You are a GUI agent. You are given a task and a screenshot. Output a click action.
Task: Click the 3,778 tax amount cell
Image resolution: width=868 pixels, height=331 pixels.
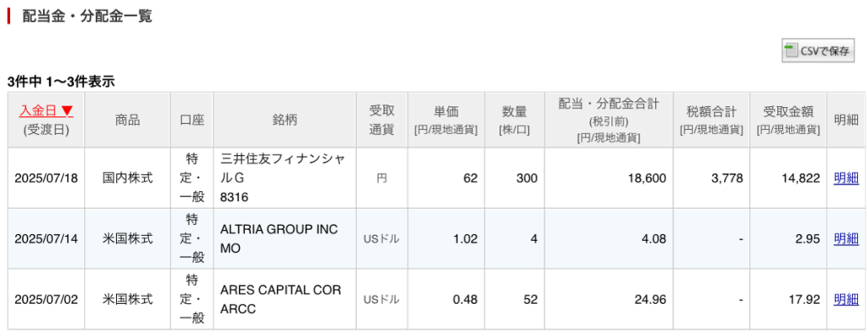pyautogui.click(x=711, y=178)
